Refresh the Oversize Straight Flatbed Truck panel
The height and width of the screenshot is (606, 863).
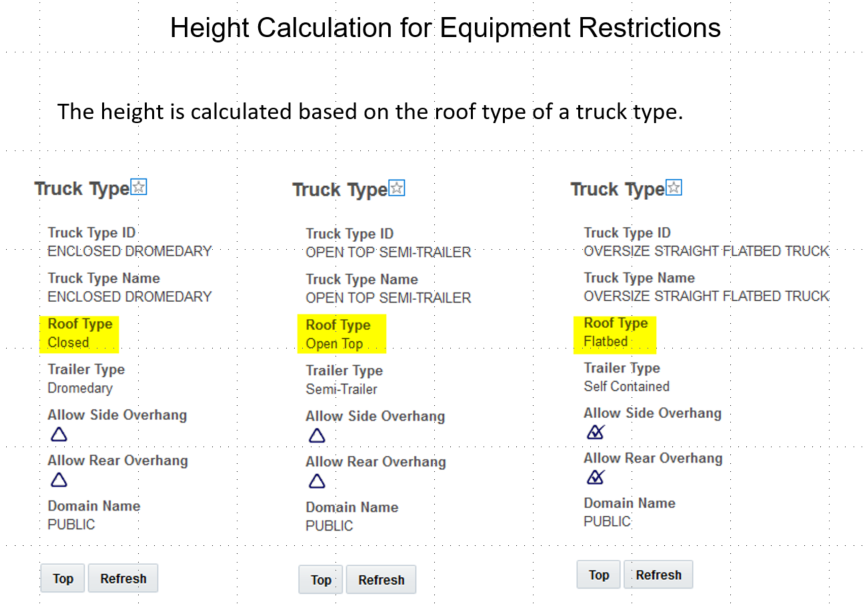[x=658, y=575]
